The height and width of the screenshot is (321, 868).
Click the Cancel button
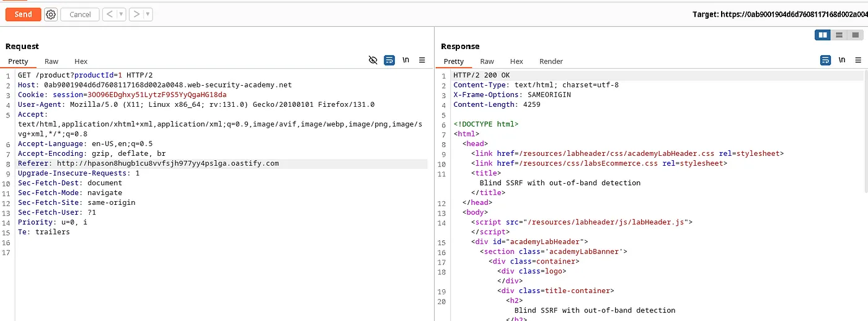tap(80, 14)
